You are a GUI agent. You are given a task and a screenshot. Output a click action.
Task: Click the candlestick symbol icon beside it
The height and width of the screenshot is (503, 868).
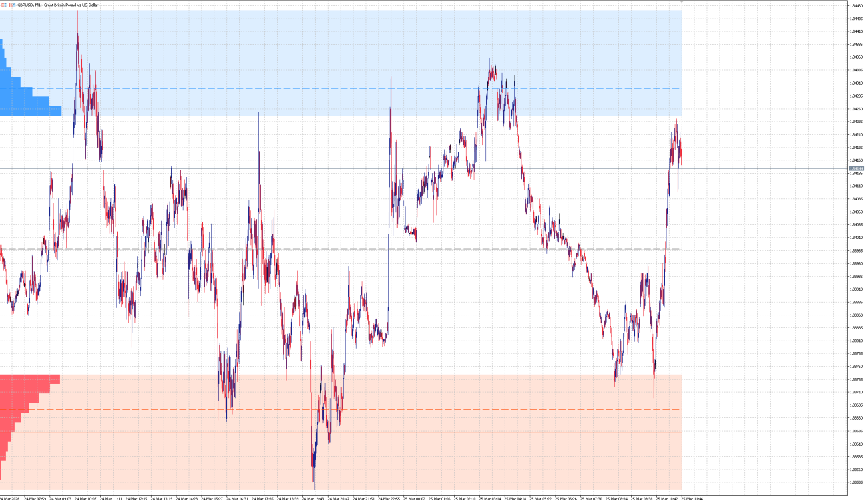[x=13, y=4]
